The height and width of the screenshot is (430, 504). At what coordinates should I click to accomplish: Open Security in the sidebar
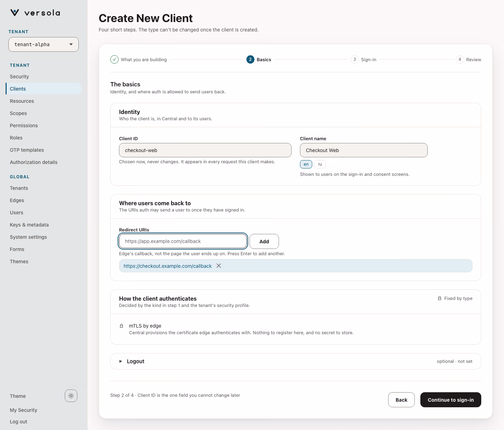tap(44, 77)
